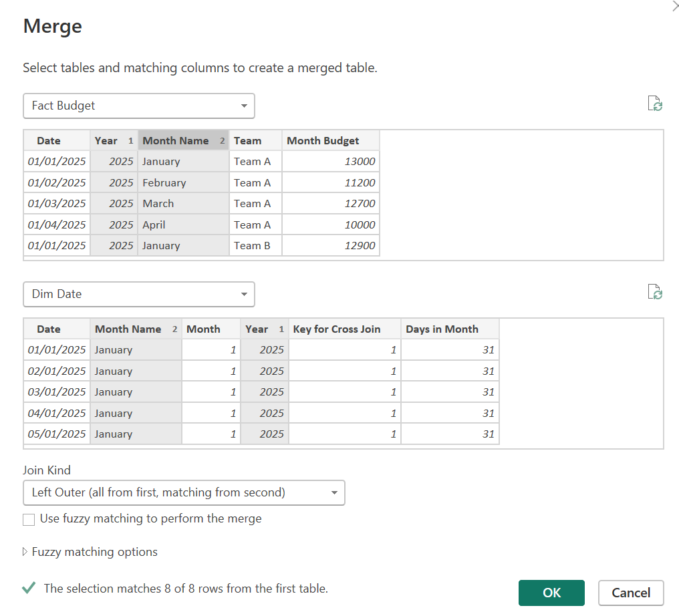Click the refresh preview icon beside Fact Budget
The image size is (679, 616).
point(655,104)
